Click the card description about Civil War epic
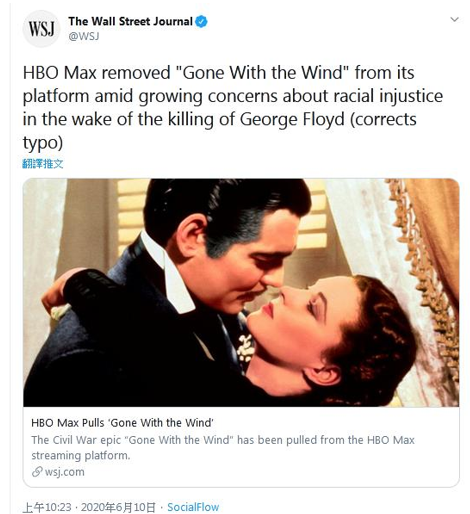 coord(223,448)
